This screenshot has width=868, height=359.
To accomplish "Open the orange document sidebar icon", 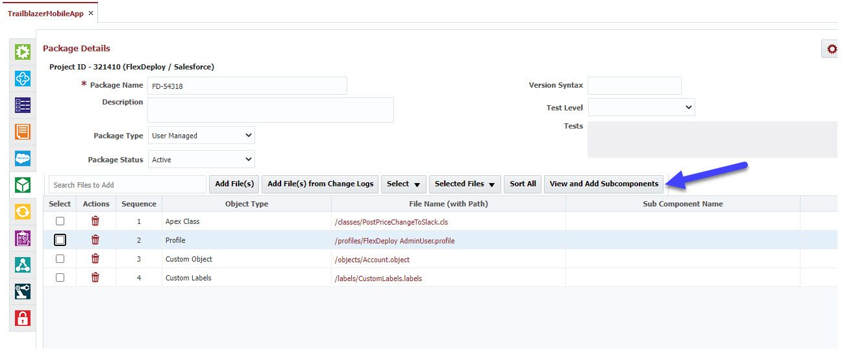I will pos(23,132).
